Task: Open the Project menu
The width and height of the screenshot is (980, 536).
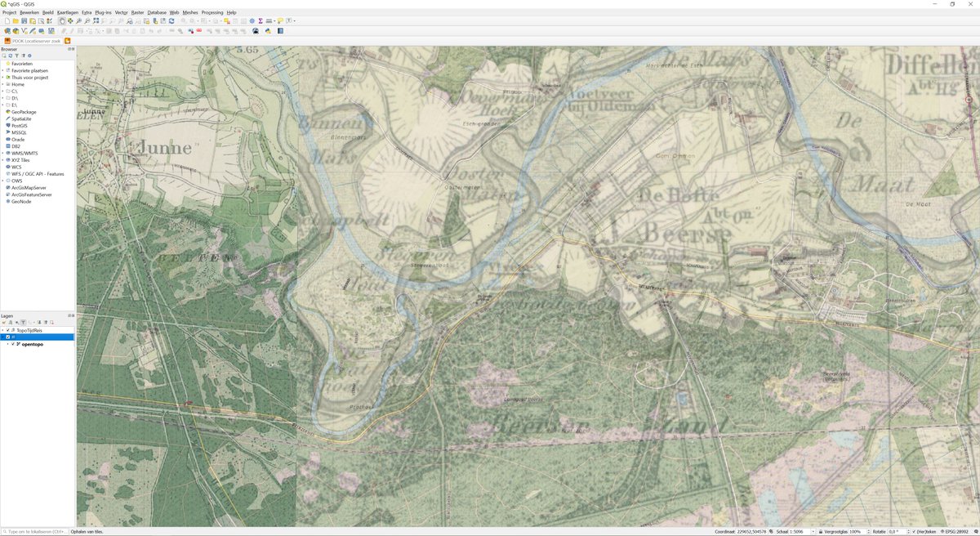Action: pos(9,13)
